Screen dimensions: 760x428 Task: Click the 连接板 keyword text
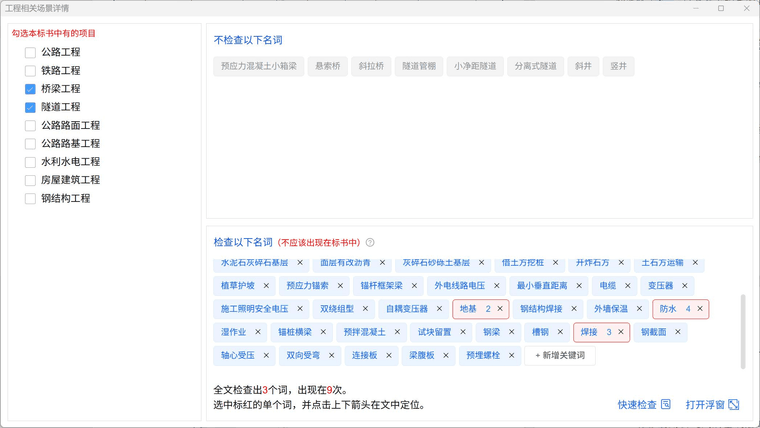(364, 355)
